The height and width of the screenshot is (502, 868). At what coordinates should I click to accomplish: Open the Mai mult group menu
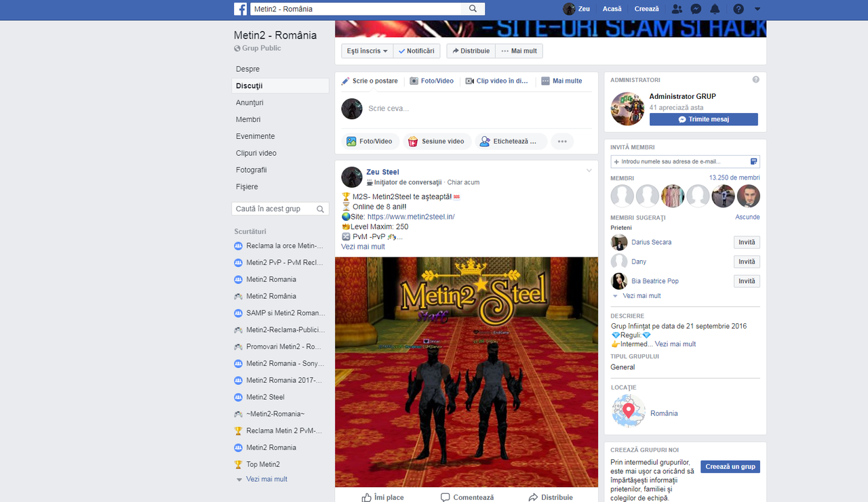(519, 51)
